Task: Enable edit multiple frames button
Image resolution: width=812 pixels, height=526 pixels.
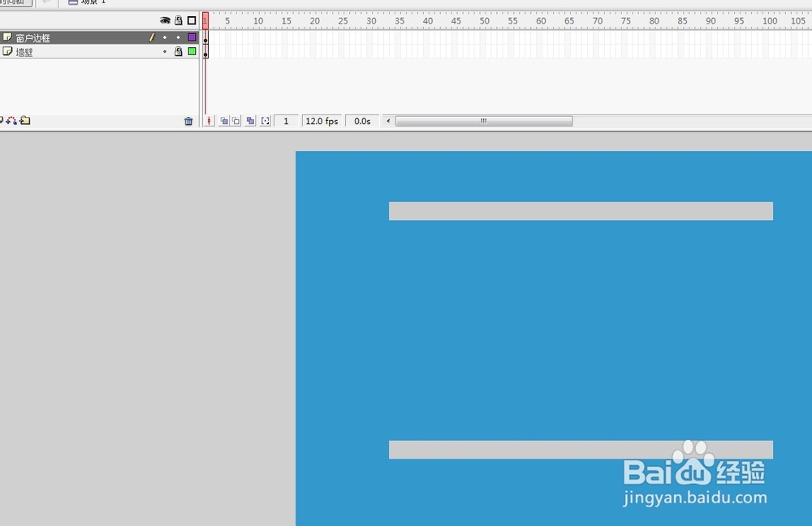Action: click(251, 121)
